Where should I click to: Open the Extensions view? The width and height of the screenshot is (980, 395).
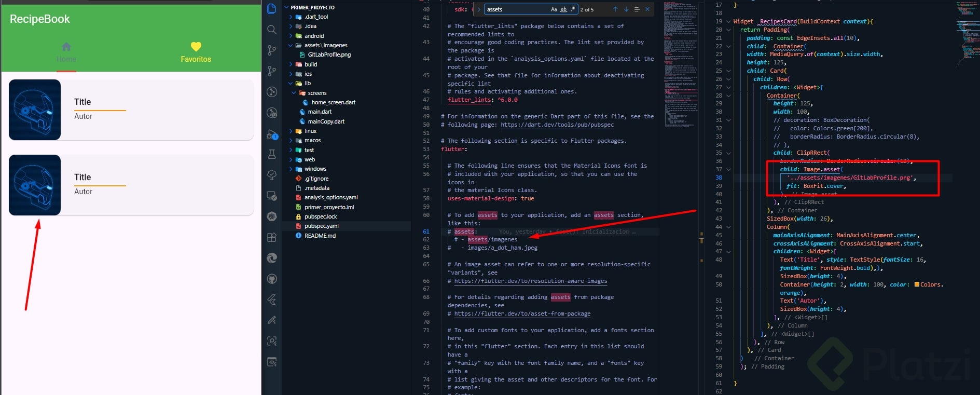coord(271,237)
